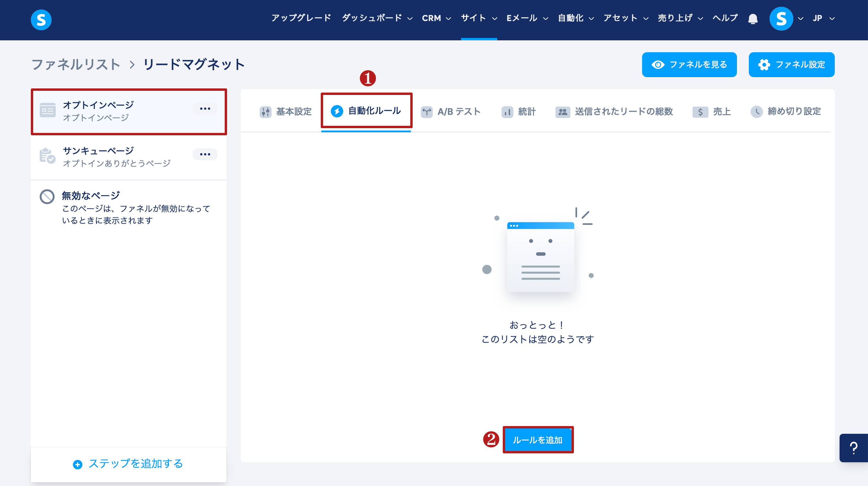Open アップグレード in top navigation
The image size is (868, 486).
pos(301,18)
